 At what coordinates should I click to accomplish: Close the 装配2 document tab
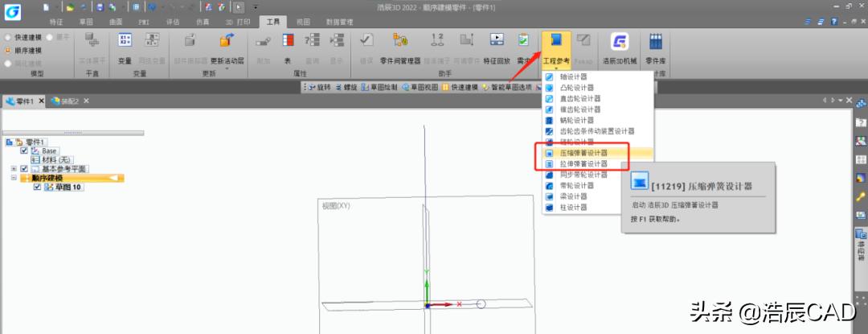(86, 101)
